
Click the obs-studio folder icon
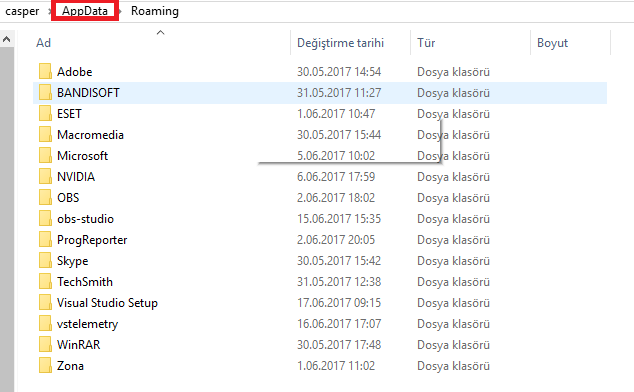click(x=45, y=219)
